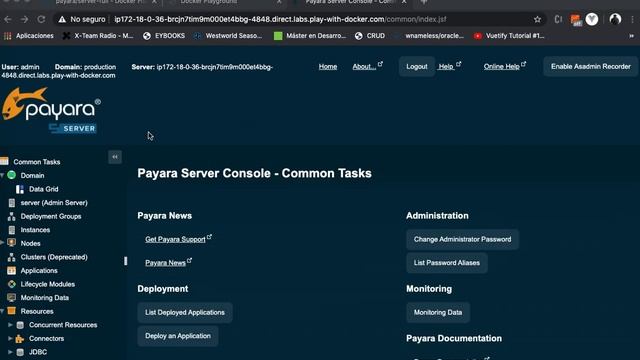The width and height of the screenshot is (640, 360).
Task: Expand the JDBC tree node
Action: (x=10, y=352)
